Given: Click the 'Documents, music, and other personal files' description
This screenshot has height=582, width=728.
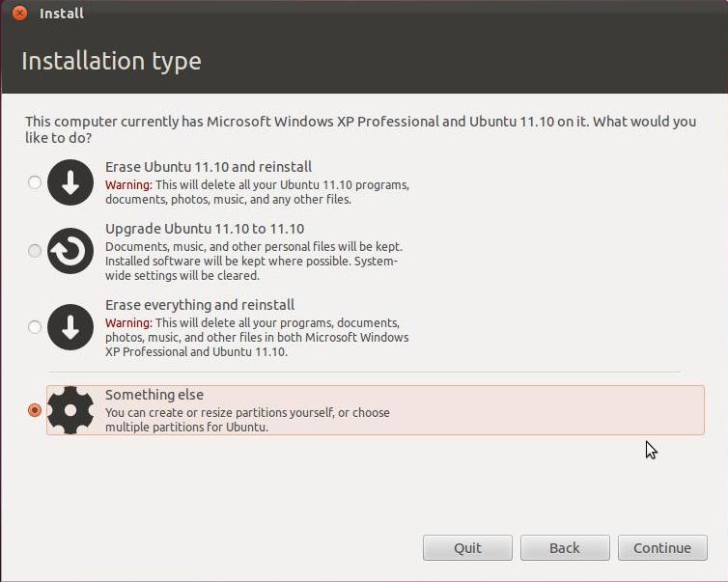Looking at the screenshot, I should (254, 261).
